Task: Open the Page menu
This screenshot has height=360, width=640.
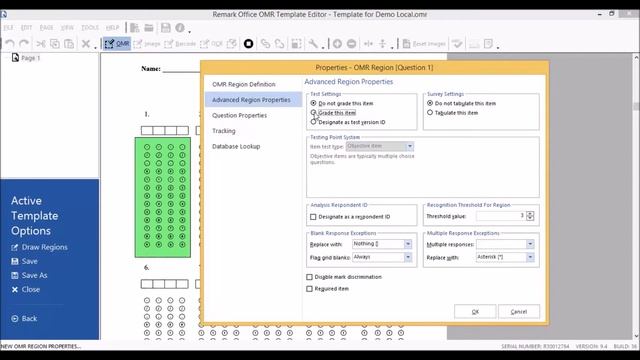Action: (x=47, y=28)
